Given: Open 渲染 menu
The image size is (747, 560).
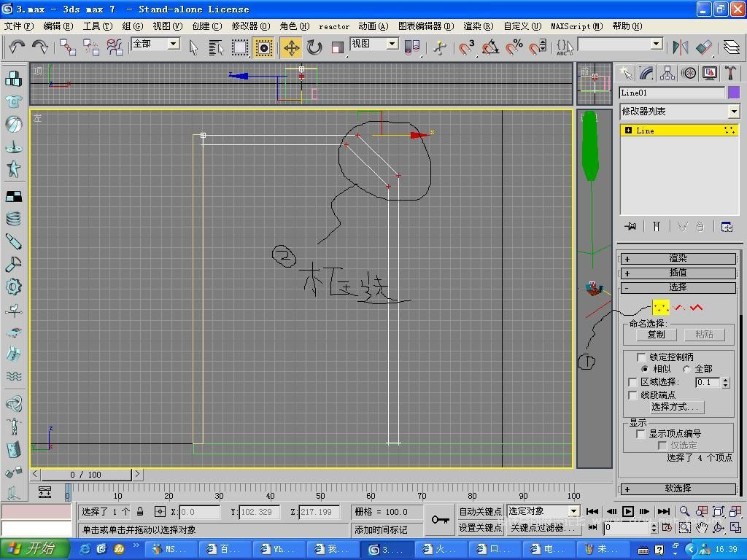Looking at the screenshot, I should (x=479, y=26).
